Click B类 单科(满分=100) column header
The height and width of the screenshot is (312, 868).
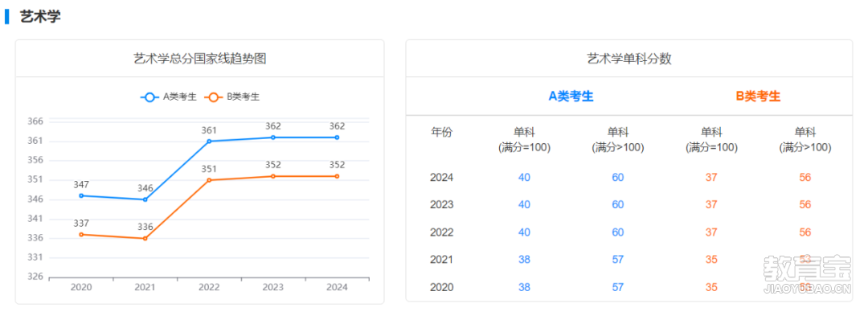pos(711,140)
